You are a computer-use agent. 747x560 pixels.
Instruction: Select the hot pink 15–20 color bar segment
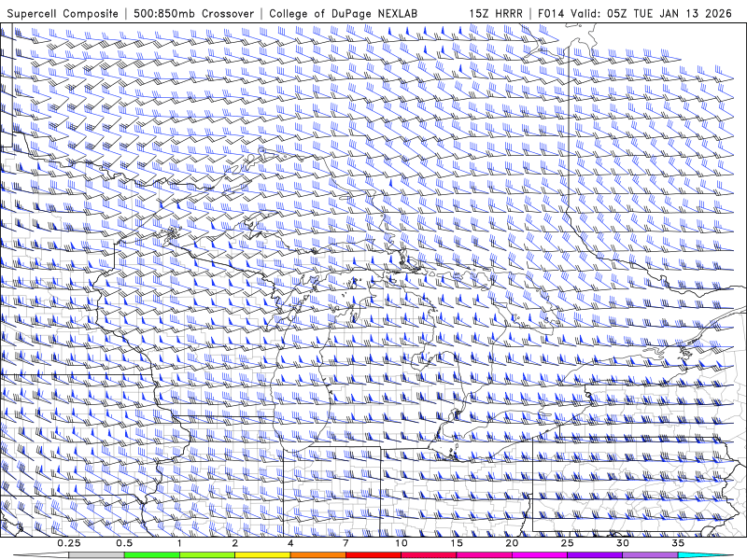484,555
